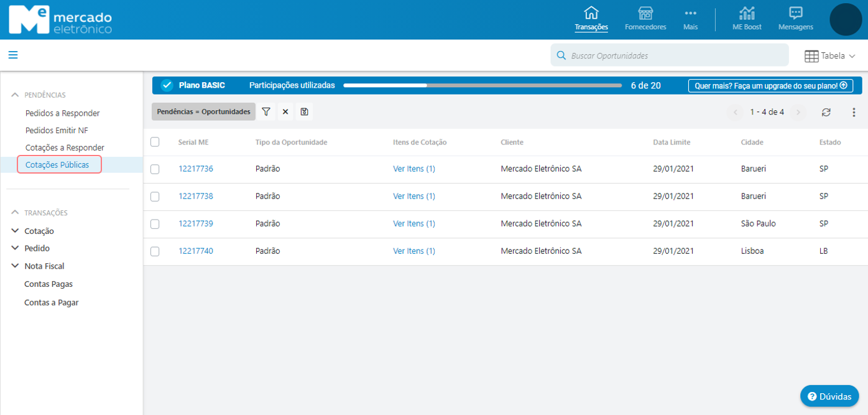The height and width of the screenshot is (415, 868).
Task: View items for the Lisboa row
Action: click(x=414, y=251)
